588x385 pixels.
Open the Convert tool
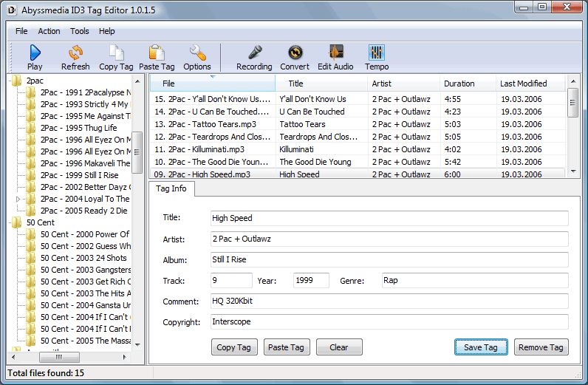pos(295,56)
